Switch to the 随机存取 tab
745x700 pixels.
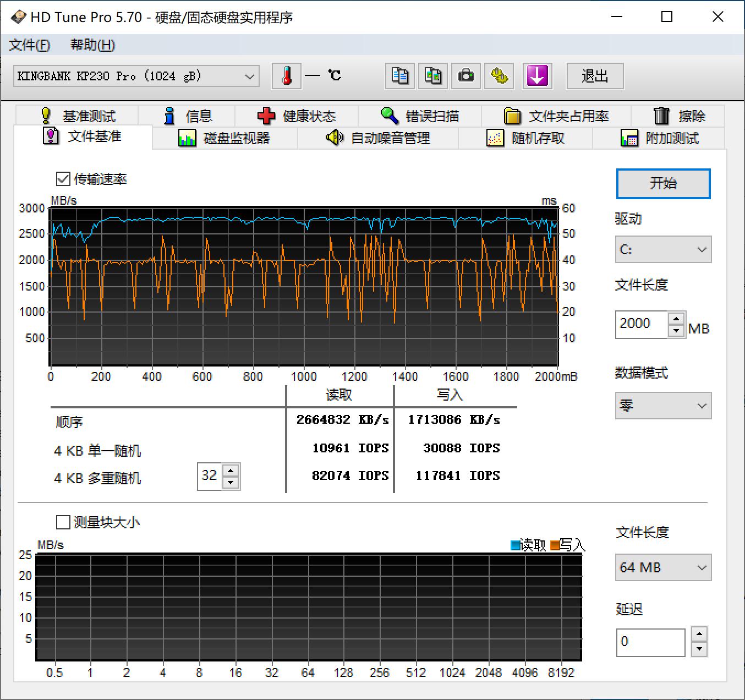533,138
